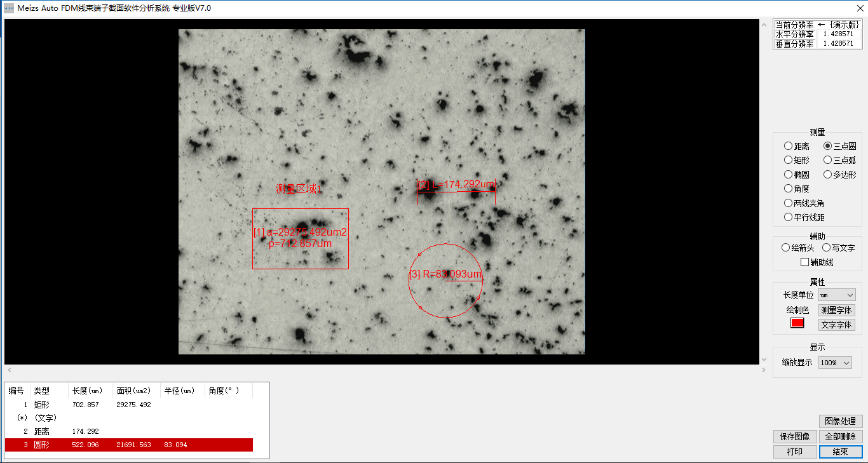Open the 长度单位 unit dropdown
Viewport: 868px width, 463px height.
837,295
